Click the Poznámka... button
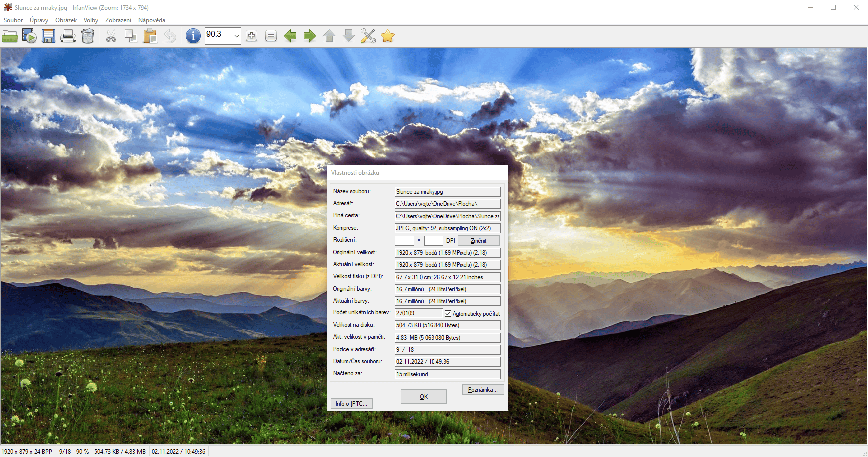The width and height of the screenshot is (868, 457). (x=483, y=390)
